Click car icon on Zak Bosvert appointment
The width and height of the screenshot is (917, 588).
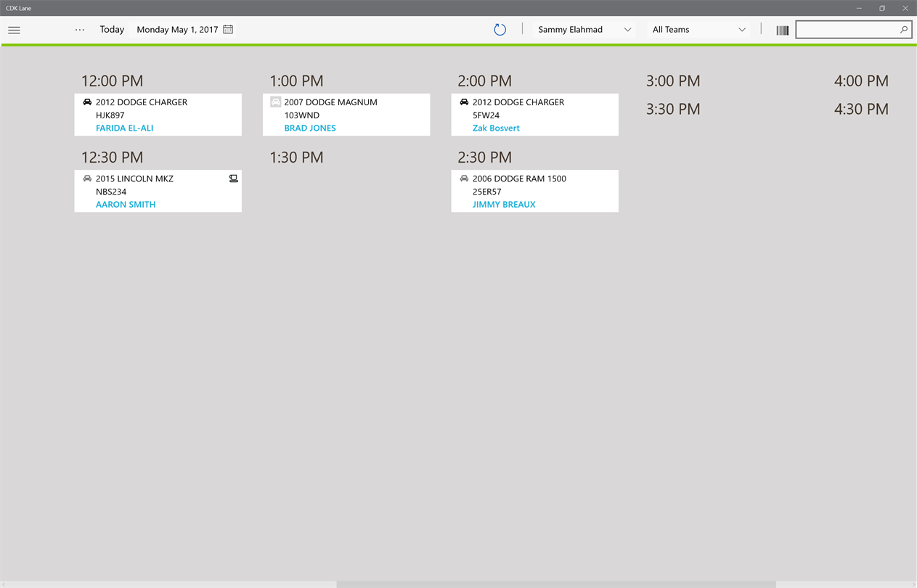coord(464,102)
